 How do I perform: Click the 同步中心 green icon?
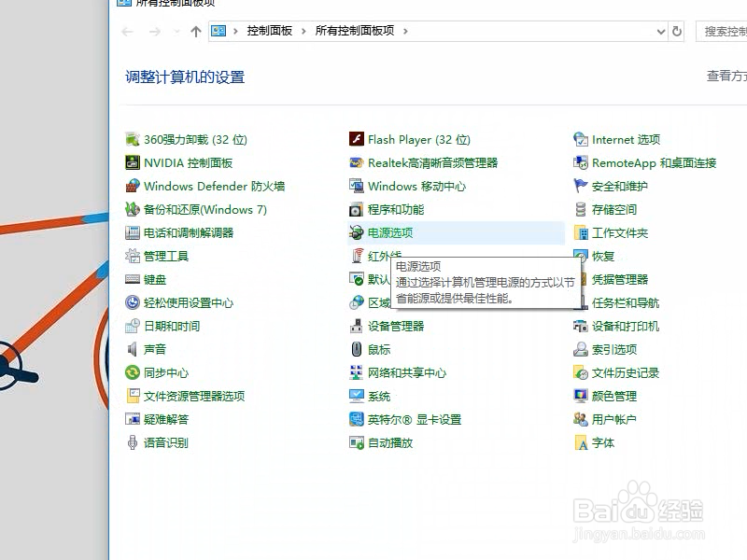[x=132, y=372]
